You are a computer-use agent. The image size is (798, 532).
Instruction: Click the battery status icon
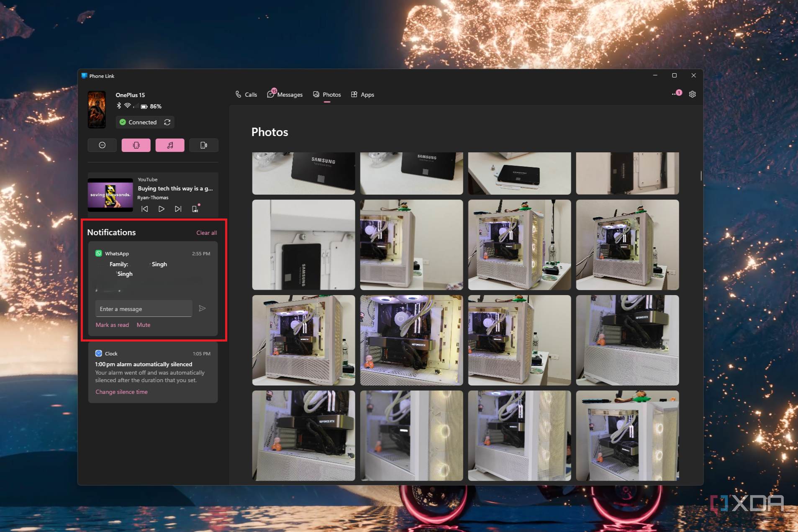coord(144,106)
